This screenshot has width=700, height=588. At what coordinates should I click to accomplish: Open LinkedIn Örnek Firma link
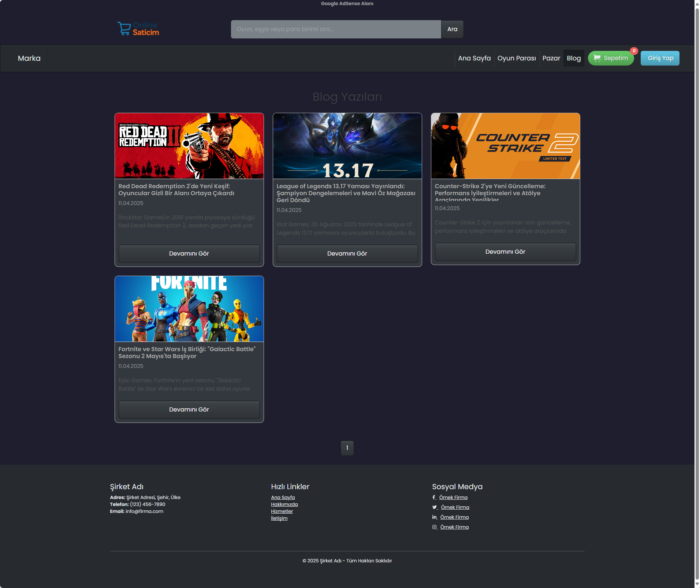[454, 517]
